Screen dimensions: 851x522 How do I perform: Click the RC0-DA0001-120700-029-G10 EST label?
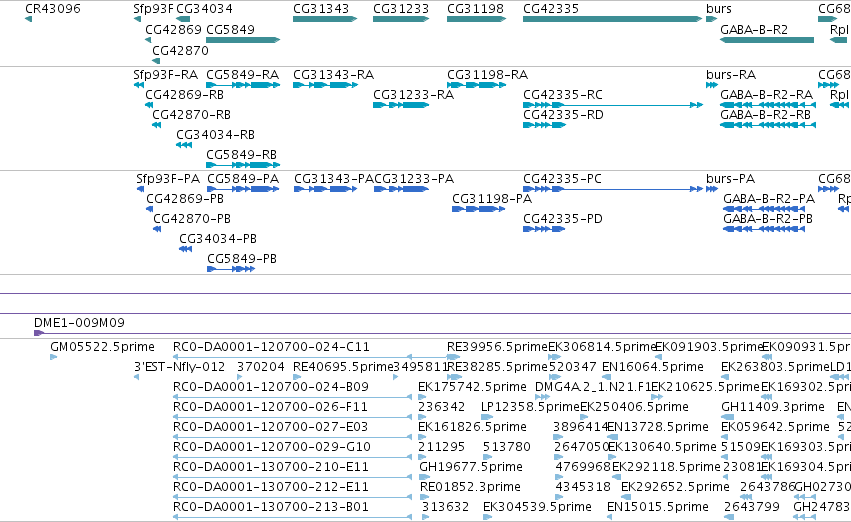[272, 447]
